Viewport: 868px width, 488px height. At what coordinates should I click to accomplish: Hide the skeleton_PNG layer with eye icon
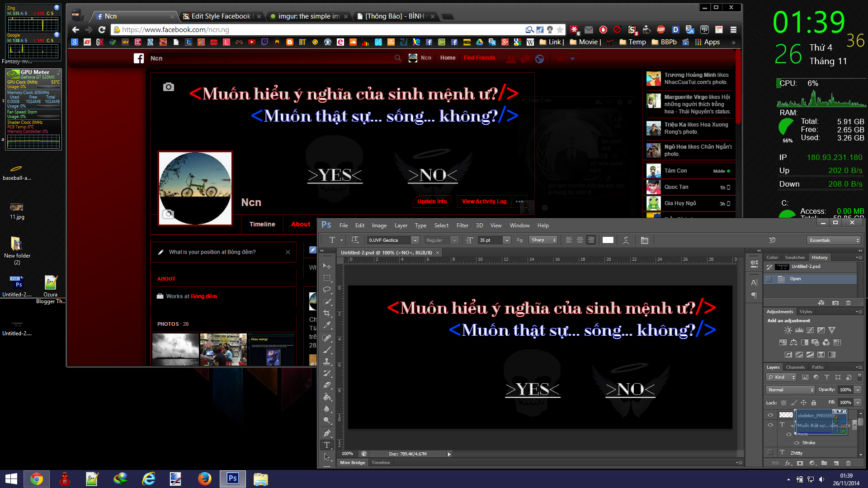pyautogui.click(x=770, y=415)
